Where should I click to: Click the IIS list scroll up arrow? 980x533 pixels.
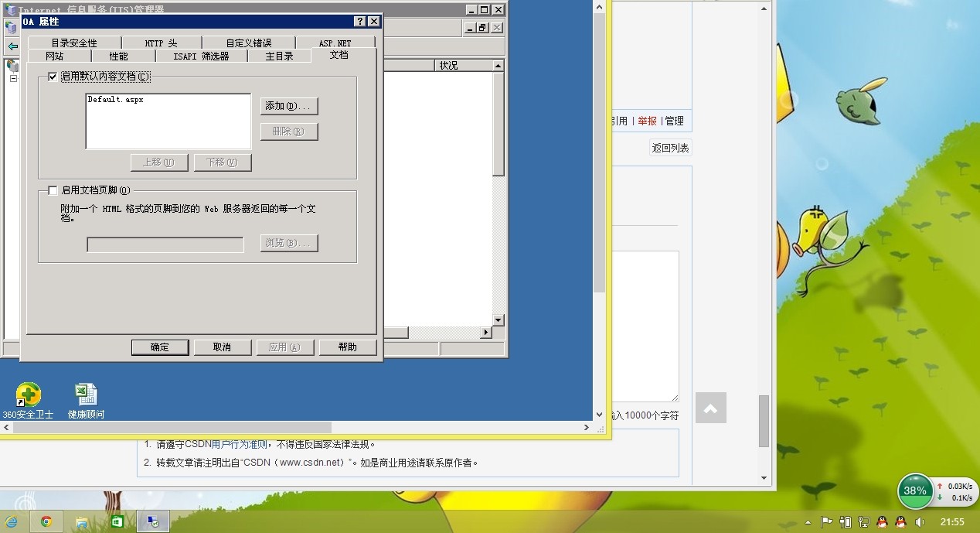499,67
